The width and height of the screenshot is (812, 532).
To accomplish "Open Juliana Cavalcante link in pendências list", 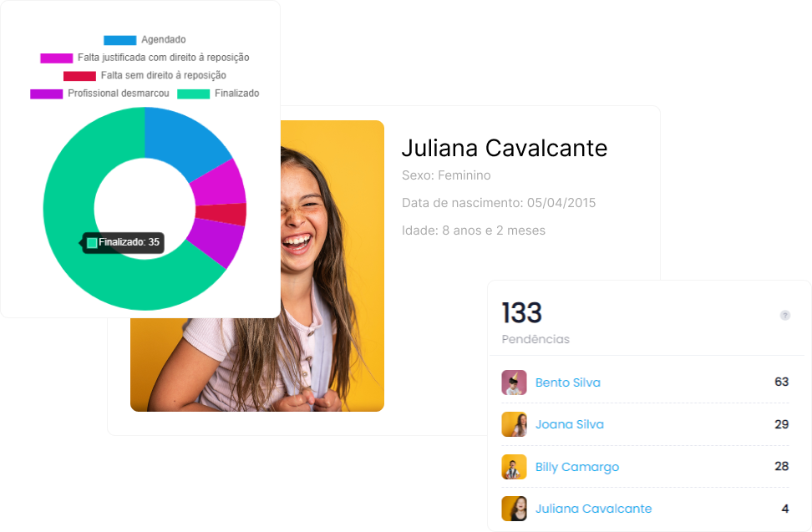I will point(593,509).
